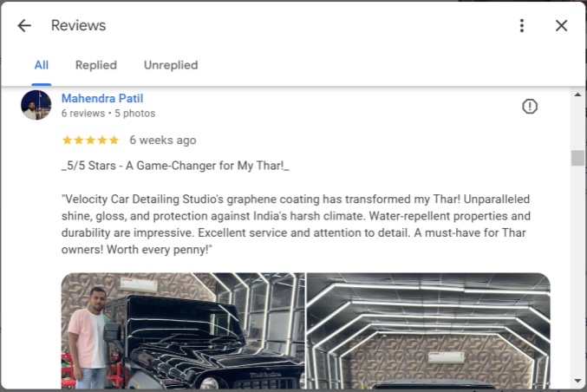Switch to the All tab

tap(41, 65)
